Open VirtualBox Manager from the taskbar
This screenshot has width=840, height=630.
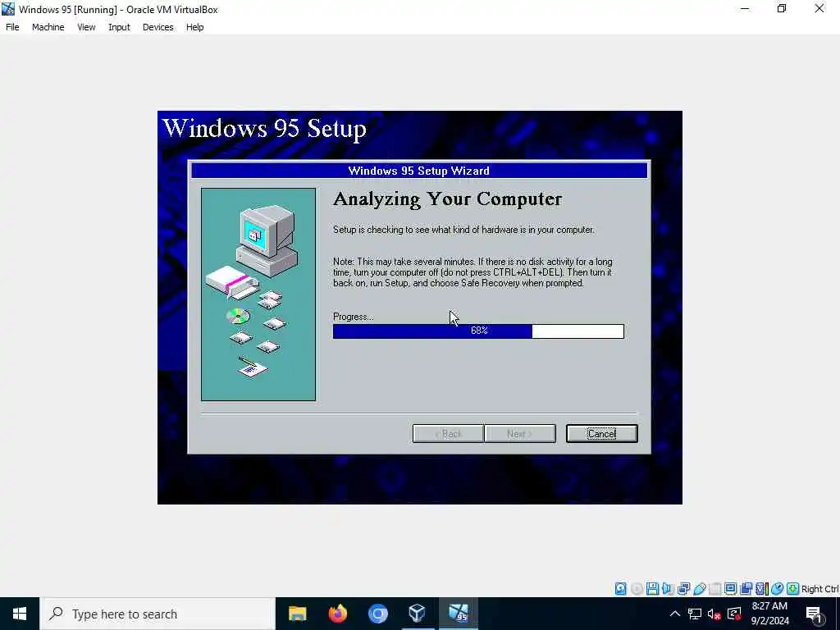[x=418, y=614]
